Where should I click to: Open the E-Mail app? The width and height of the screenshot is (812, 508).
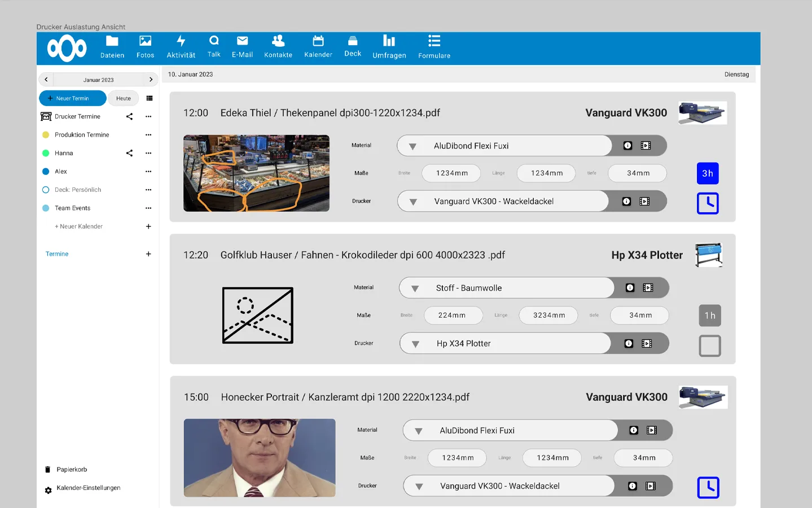point(242,47)
